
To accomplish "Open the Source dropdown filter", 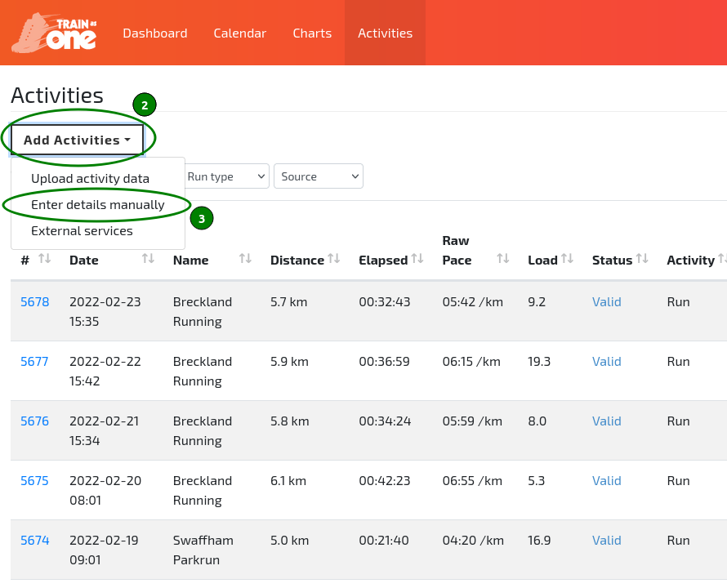I will (x=318, y=176).
